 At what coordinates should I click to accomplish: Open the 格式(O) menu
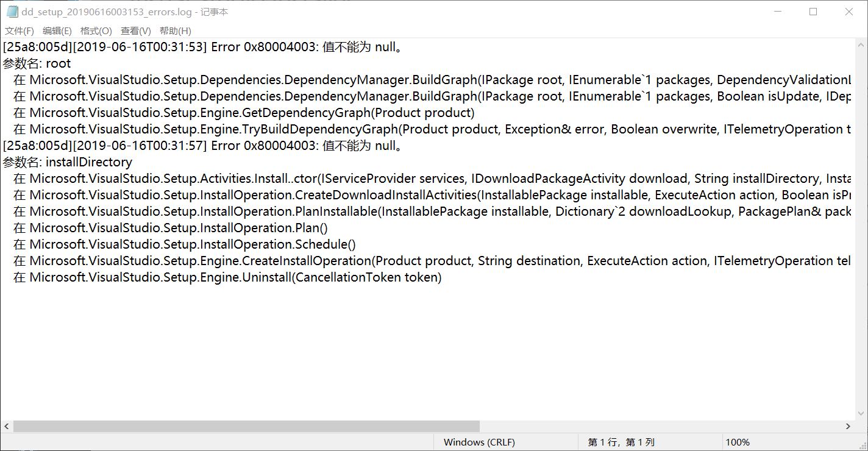pyautogui.click(x=96, y=30)
